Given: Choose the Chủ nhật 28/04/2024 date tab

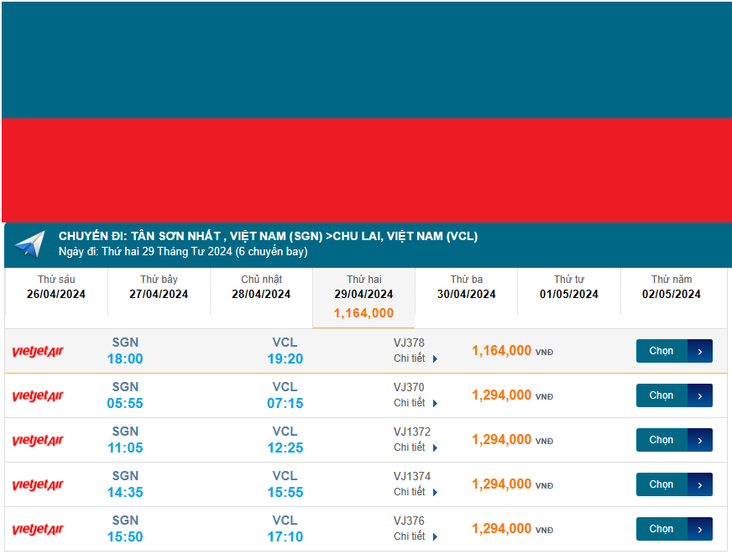Looking at the screenshot, I should click(x=261, y=287).
